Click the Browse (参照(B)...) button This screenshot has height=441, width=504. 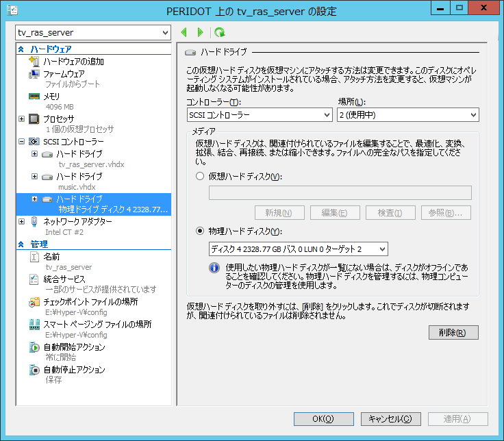click(x=446, y=213)
